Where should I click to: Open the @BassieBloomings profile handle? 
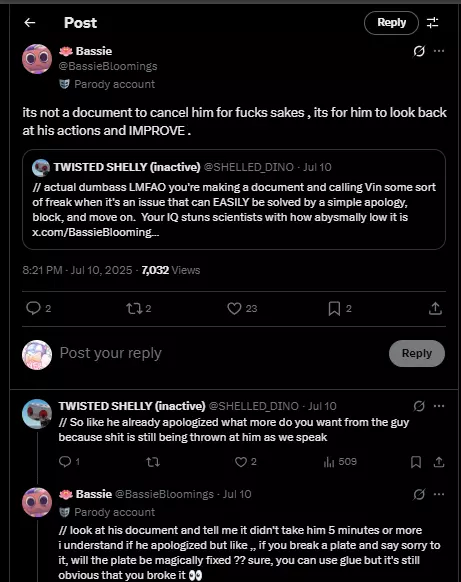108,66
